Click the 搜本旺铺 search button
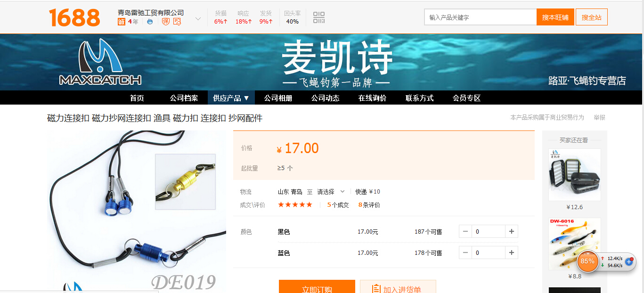The image size is (644, 293). click(555, 17)
